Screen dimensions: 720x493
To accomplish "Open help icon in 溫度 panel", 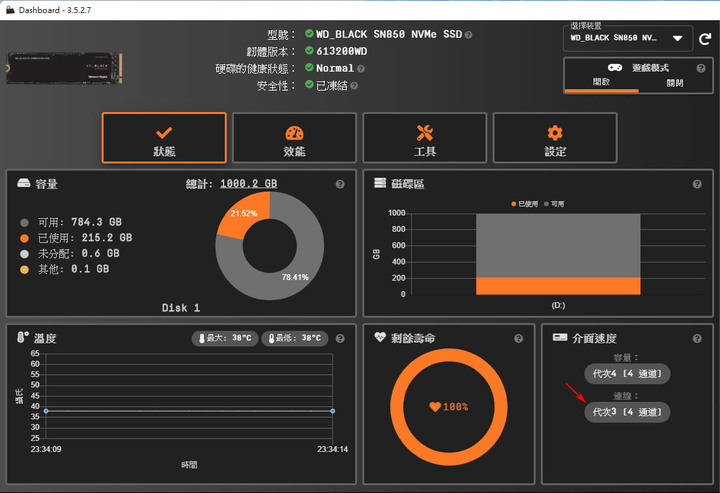I will (x=340, y=338).
